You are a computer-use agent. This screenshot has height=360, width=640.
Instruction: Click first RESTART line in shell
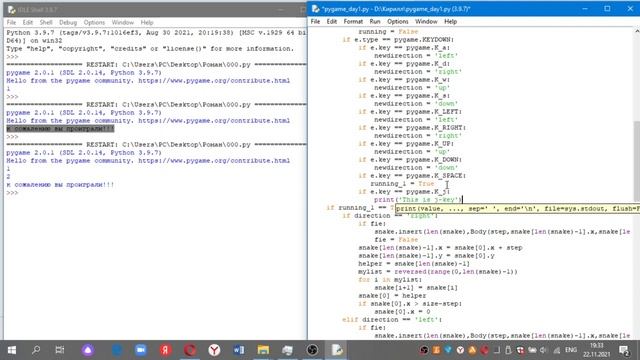(x=156, y=64)
